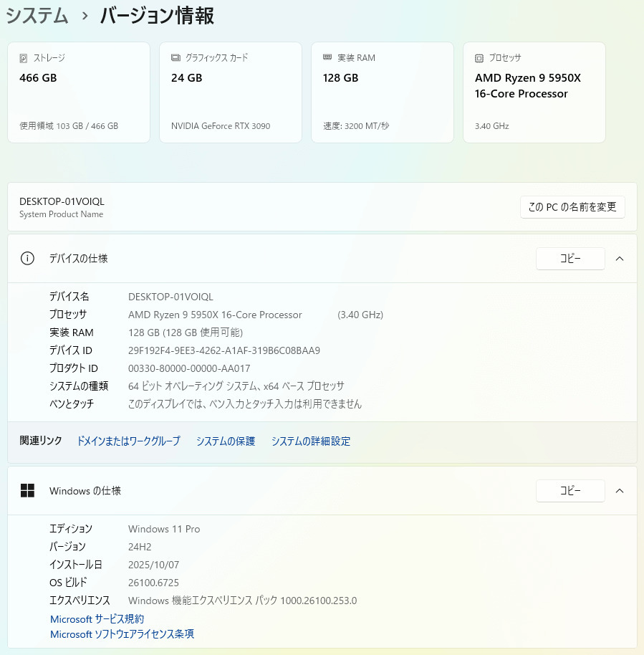Screen dimensions: 644x655
Task: Click the デバイス名 row label
Action: [x=69, y=297]
